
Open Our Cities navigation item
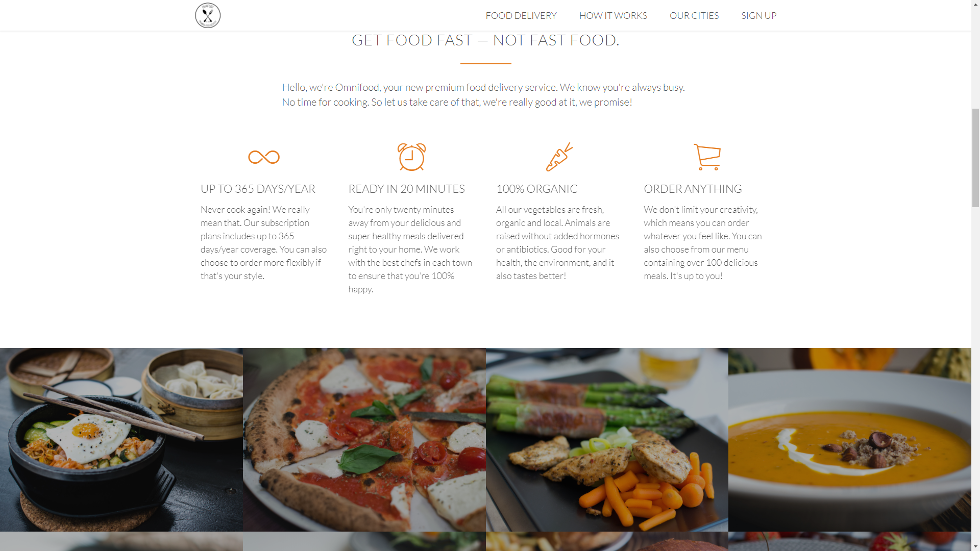coord(694,16)
